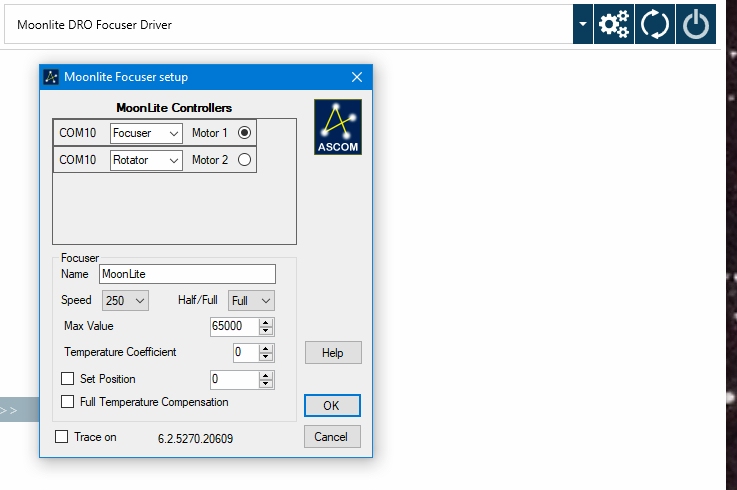Increase Max Value with the up arrow
The width and height of the screenshot is (737, 490).
[266, 323]
